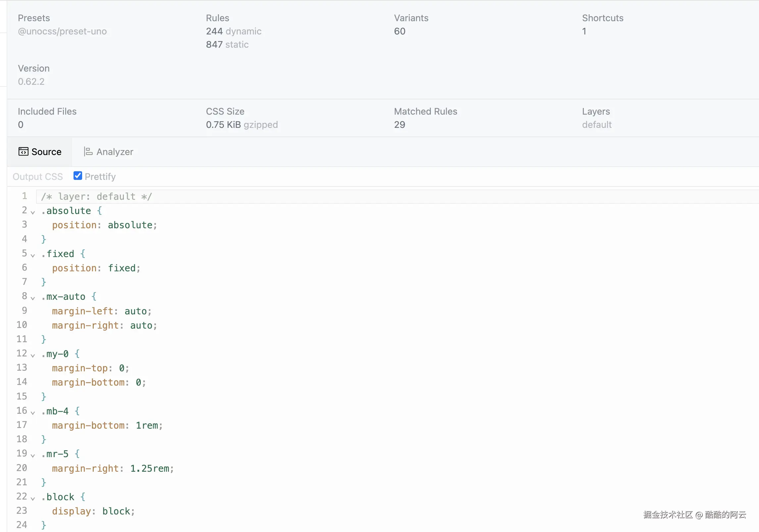Place cursor in layer default comment line

96,197
